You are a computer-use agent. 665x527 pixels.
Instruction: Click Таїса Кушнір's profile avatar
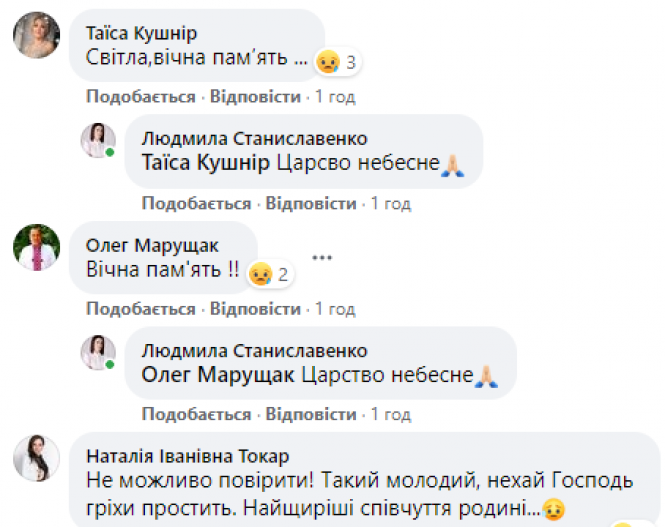coord(36,39)
